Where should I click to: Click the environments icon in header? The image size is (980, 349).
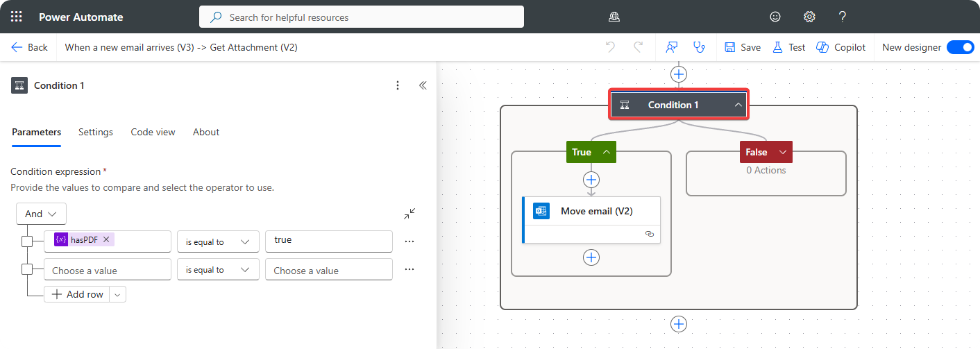[x=614, y=17]
